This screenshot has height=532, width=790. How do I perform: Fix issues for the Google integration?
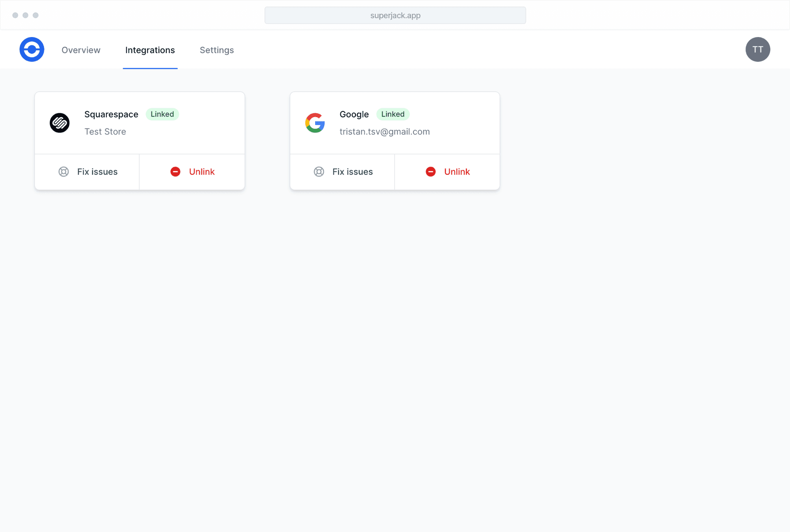point(352,172)
